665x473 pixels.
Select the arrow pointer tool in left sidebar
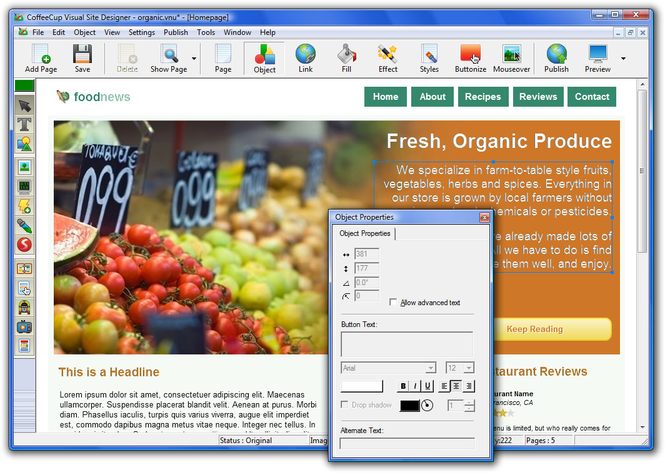[x=25, y=105]
